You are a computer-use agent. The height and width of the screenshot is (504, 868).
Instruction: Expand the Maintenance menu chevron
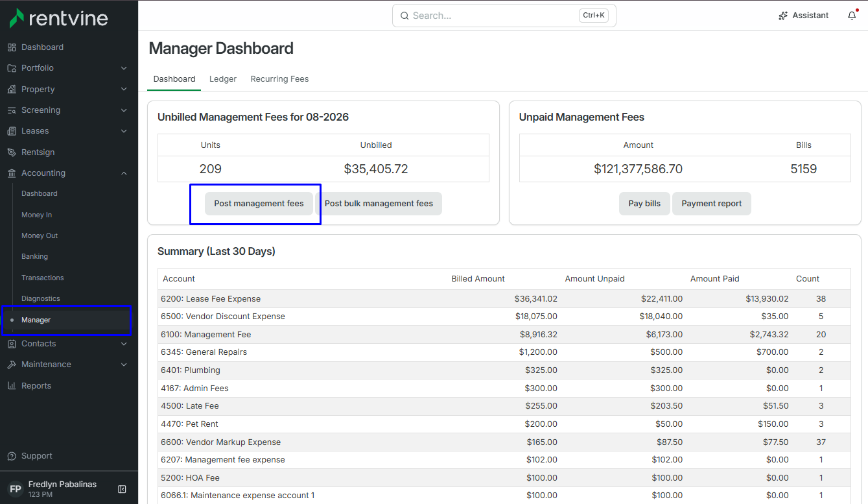tap(124, 365)
